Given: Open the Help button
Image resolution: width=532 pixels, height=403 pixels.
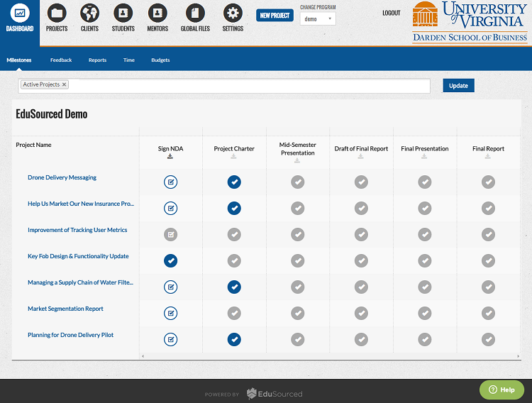Looking at the screenshot, I should [x=501, y=390].
